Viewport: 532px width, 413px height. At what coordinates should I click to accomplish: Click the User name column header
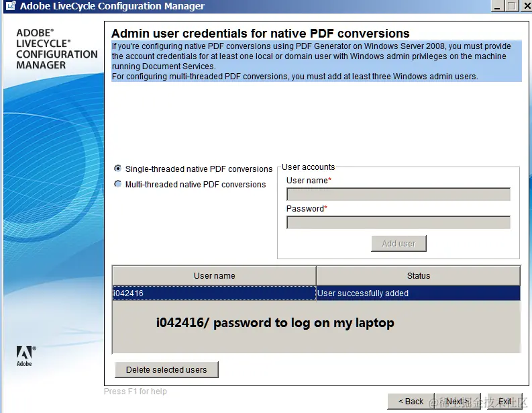(x=215, y=276)
